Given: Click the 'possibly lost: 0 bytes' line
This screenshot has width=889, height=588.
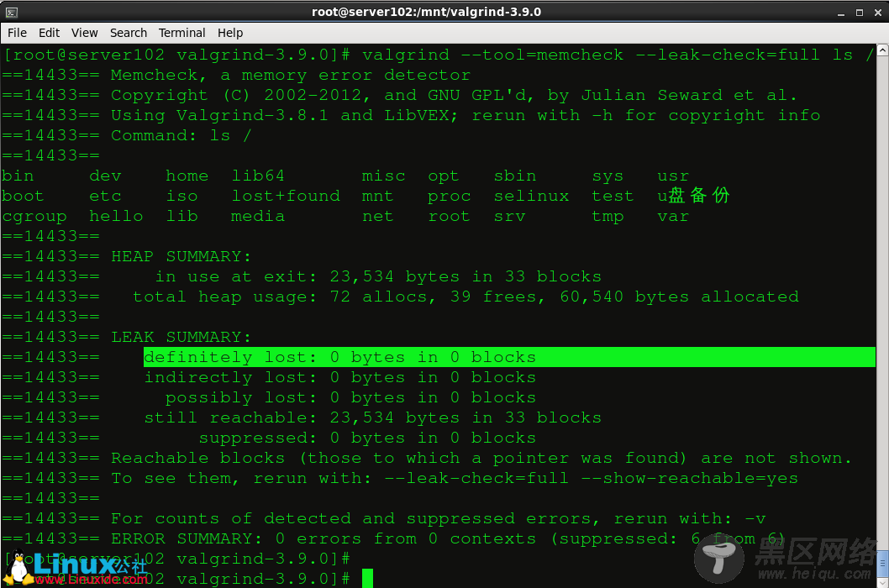Looking at the screenshot, I should tap(350, 397).
